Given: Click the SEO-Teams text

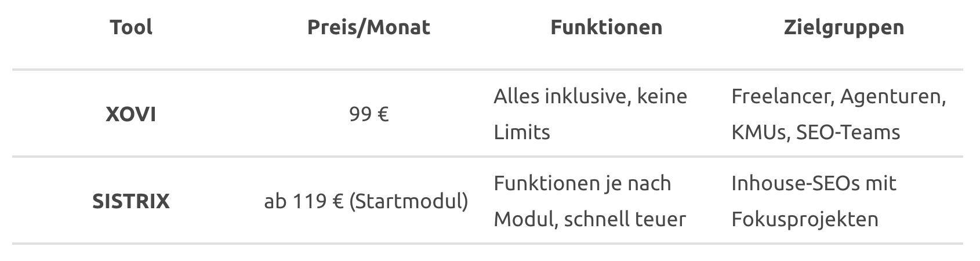Looking at the screenshot, I should [x=848, y=132].
